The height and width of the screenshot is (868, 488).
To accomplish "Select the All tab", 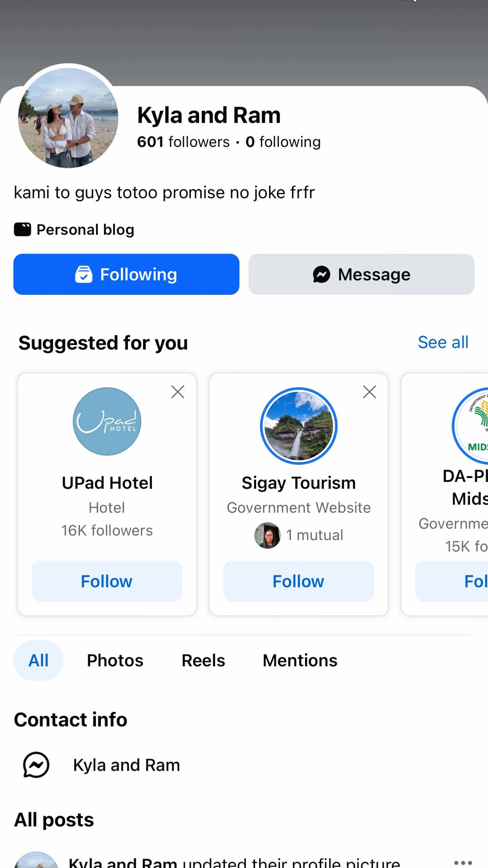I will [38, 660].
